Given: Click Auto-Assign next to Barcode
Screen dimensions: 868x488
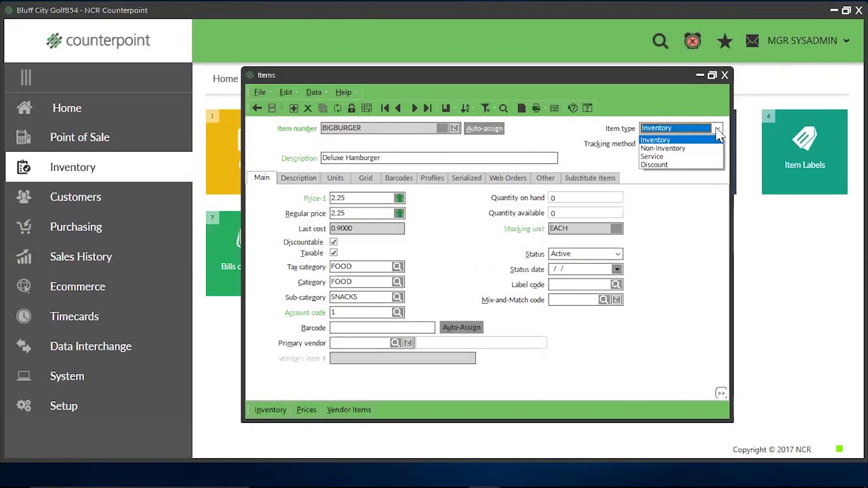Looking at the screenshot, I should (461, 327).
